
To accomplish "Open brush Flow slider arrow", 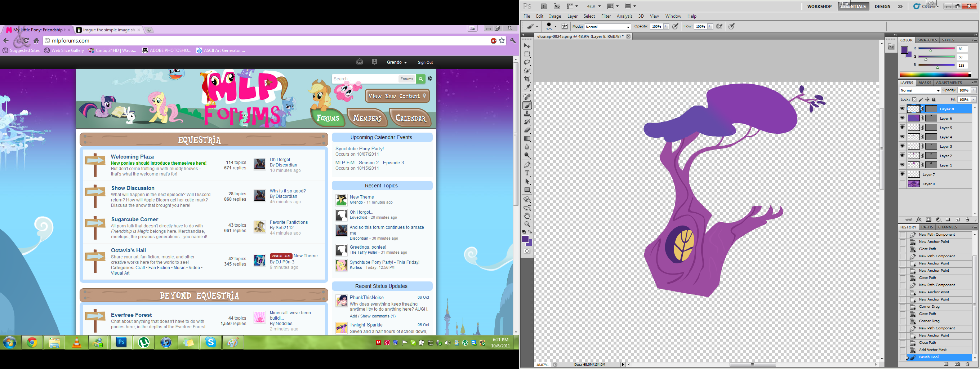I will [x=710, y=27].
